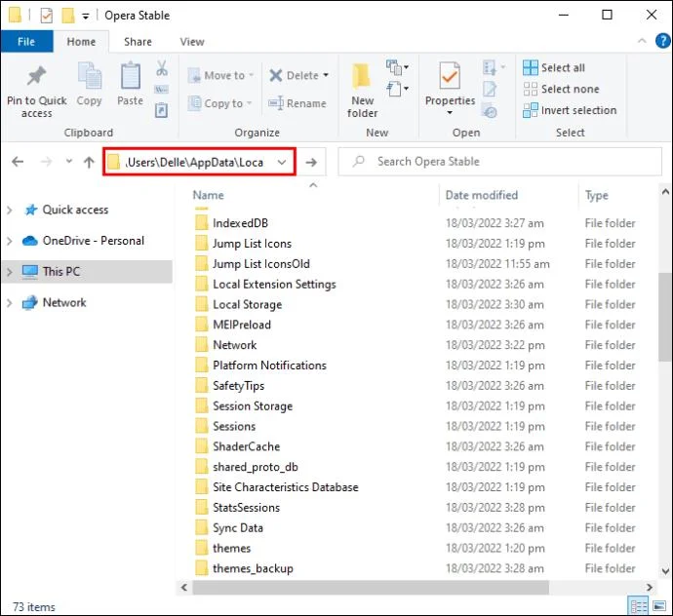Open the Help question mark icon
The width and height of the screenshot is (673, 616).
(x=662, y=41)
